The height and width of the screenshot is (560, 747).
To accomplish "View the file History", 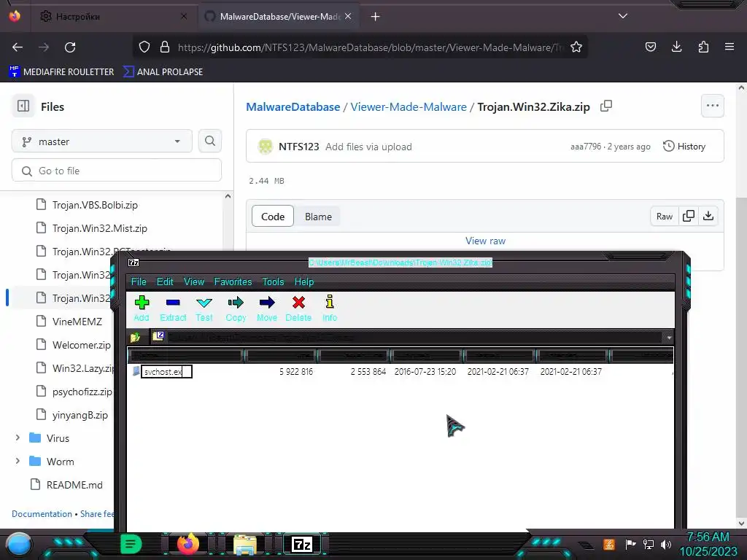I will coord(684,146).
